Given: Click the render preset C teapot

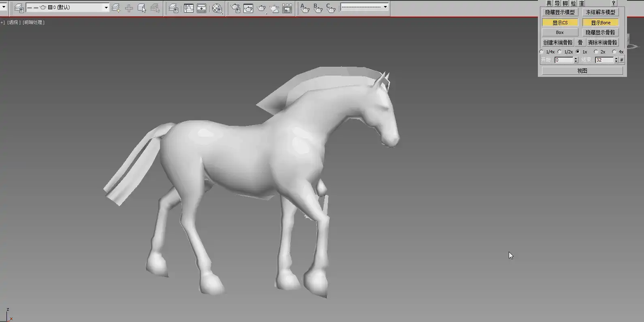Looking at the screenshot, I should [331, 8].
